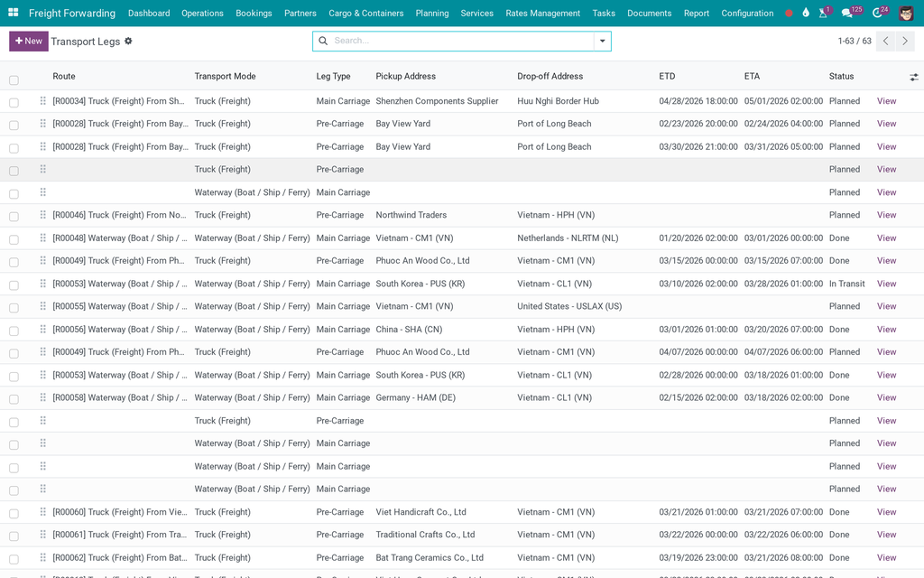Click the 'Huu Nghi Border Hub' cell
Viewport: 924px width, 578px height.
558,101
